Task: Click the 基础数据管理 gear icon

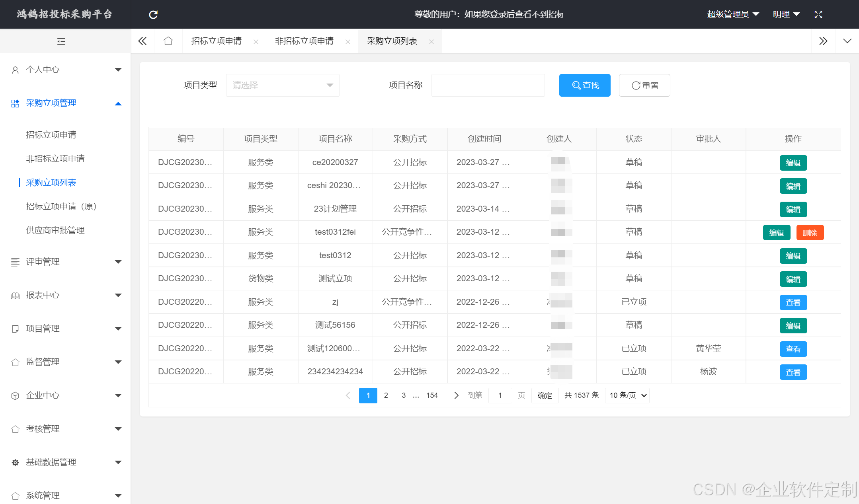Action: pyautogui.click(x=16, y=462)
